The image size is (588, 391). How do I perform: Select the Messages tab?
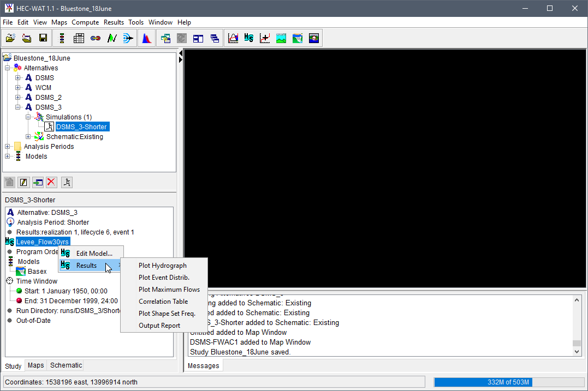point(204,365)
